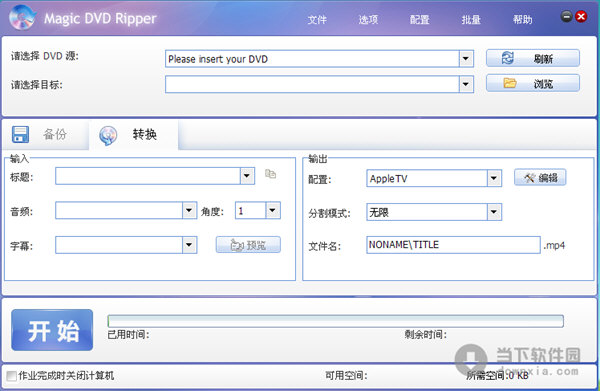Expand the 请选择目标 destination dropdown arrow
600x391 pixels.
pos(466,84)
